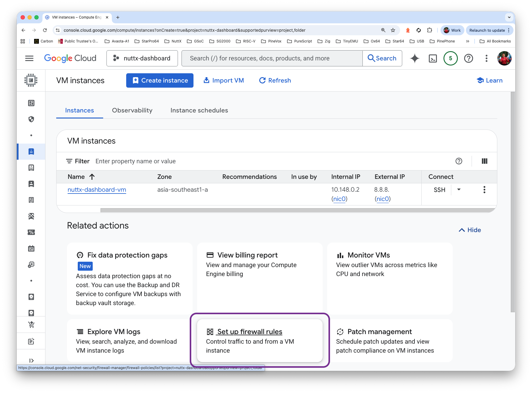Open the Google Cloud navigation menu
Viewport: 532px width, 393px height.
[x=29, y=58]
